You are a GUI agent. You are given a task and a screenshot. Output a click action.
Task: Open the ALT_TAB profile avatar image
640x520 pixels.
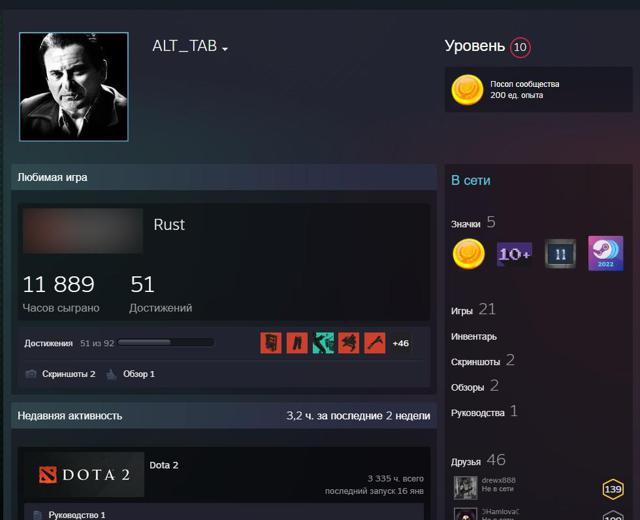tap(73, 87)
